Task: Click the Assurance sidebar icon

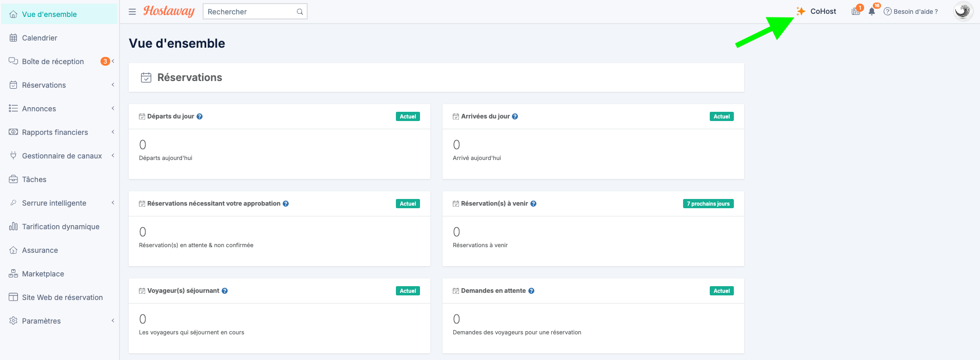Action: click(x=13, y=250)
